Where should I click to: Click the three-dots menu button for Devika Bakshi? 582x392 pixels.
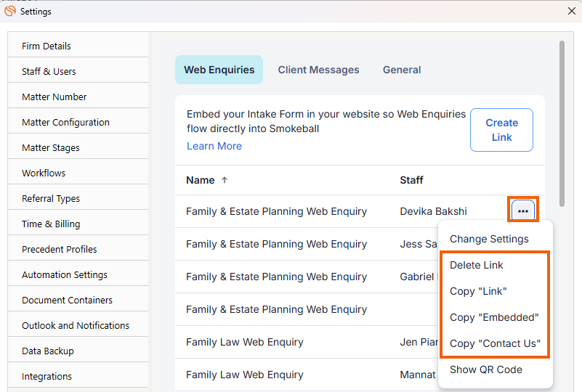click(x=523, y=211)
